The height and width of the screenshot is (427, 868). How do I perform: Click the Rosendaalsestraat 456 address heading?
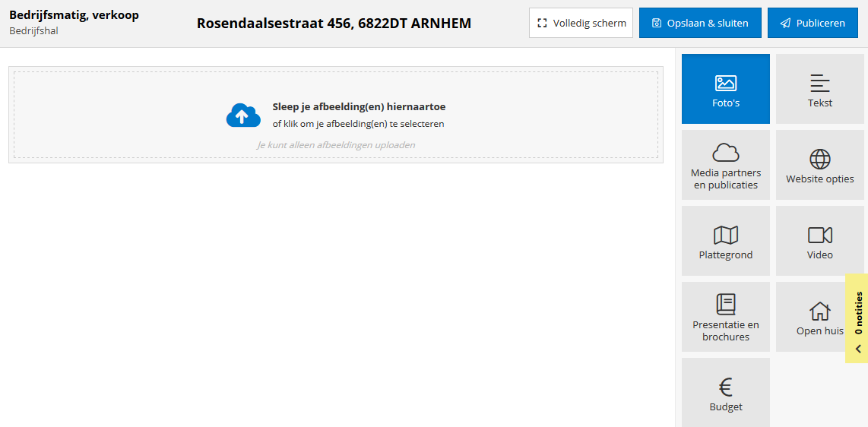(334, 24)
